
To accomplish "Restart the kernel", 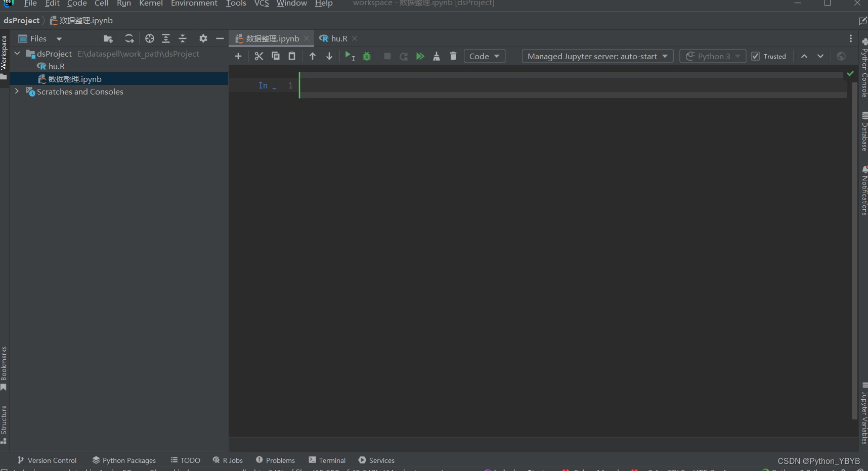I will pos(404,56).
